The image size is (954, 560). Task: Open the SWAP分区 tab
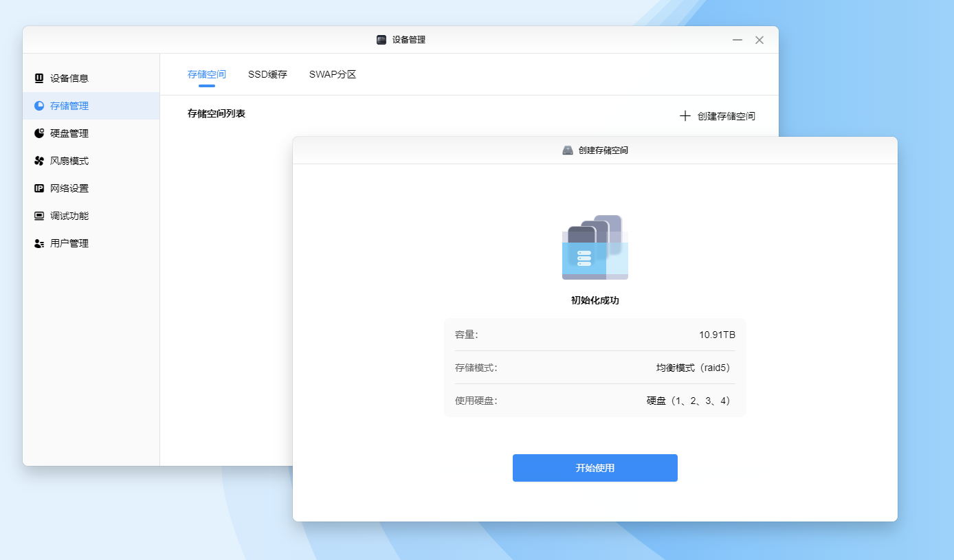333,74
